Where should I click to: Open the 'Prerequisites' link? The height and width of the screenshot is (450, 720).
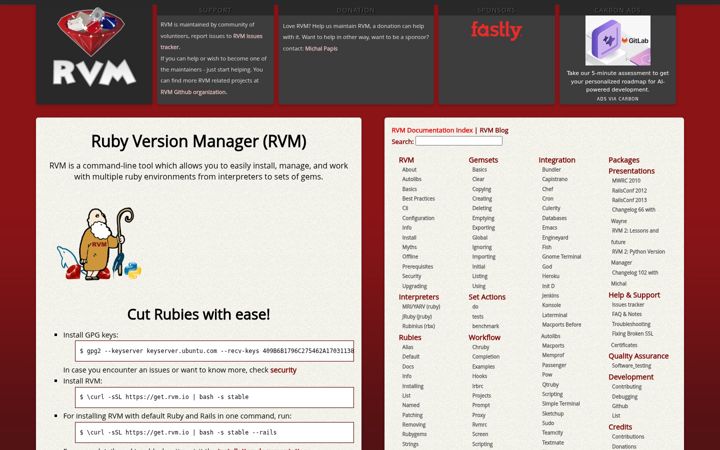[x=417, y=267]
